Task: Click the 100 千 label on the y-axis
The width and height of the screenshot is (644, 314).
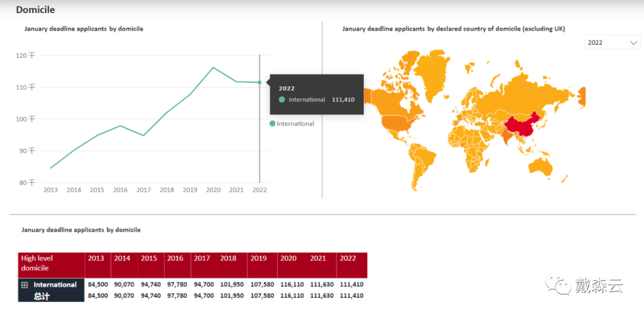Action: click(26, 119)
